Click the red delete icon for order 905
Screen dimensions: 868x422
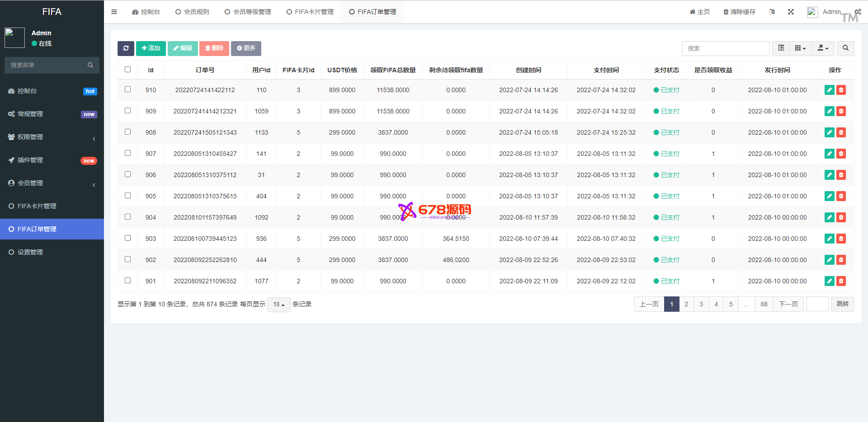click(841, 196)
